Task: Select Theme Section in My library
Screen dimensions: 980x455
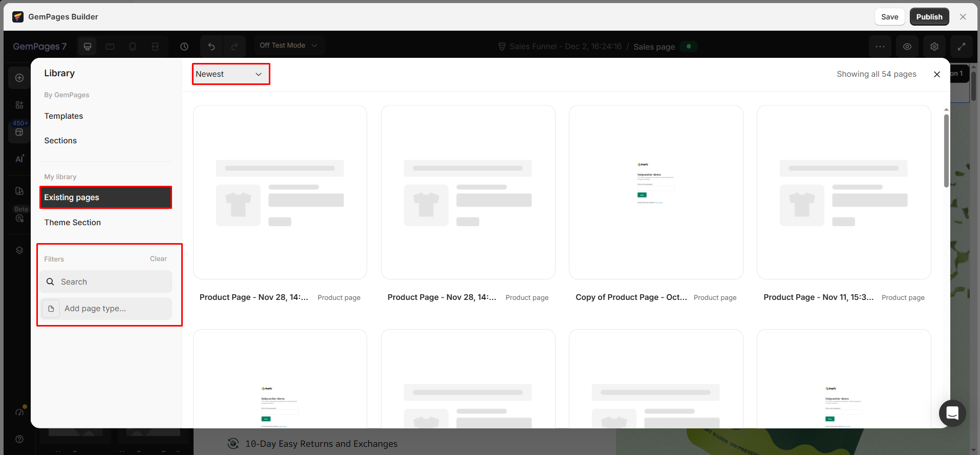Action: [73, 223]
